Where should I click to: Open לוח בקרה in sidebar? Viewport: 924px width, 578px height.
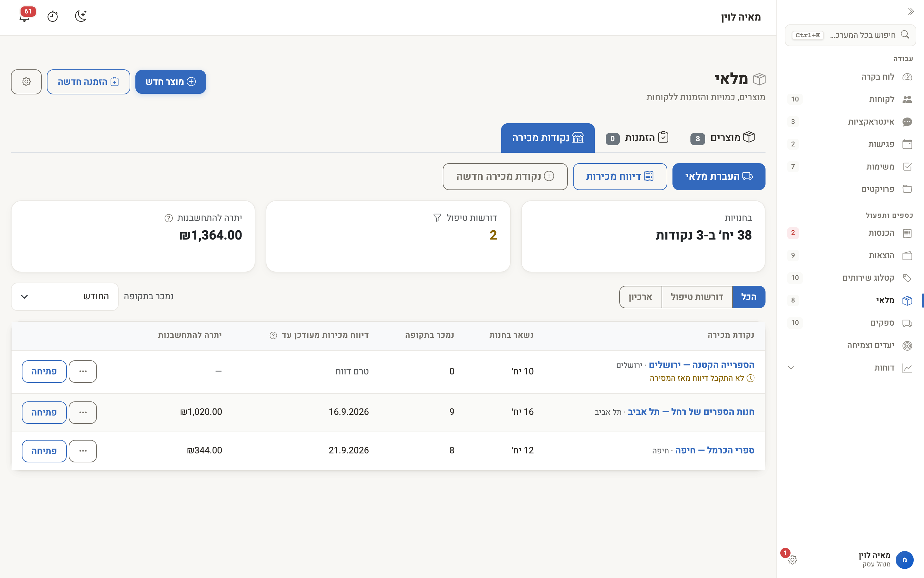[x=850, y=77]
